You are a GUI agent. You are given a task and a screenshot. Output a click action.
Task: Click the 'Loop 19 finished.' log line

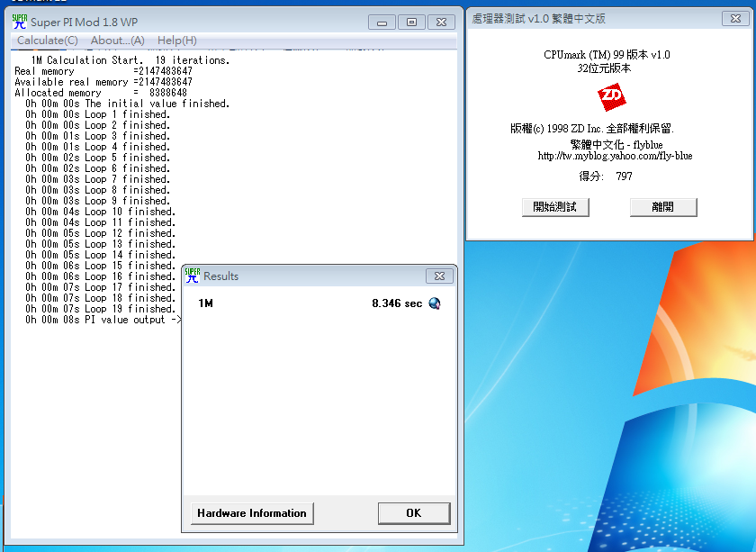[100, 309]
